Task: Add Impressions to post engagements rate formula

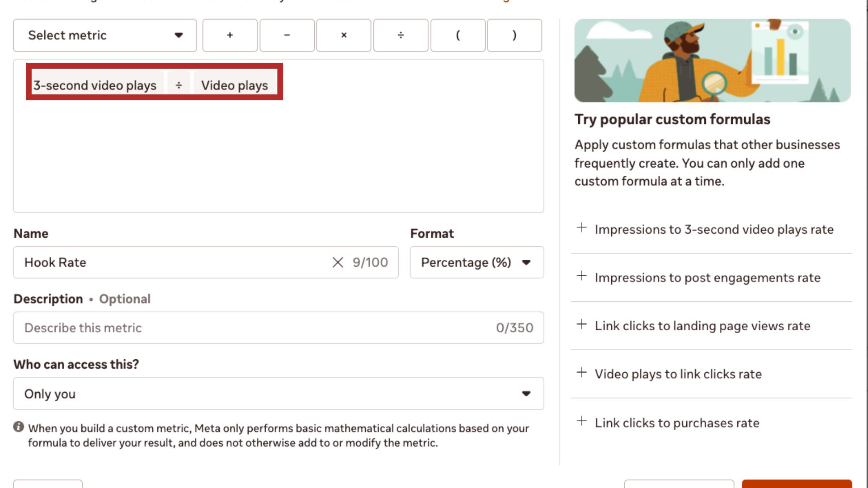Action: [x=707, y=277]
